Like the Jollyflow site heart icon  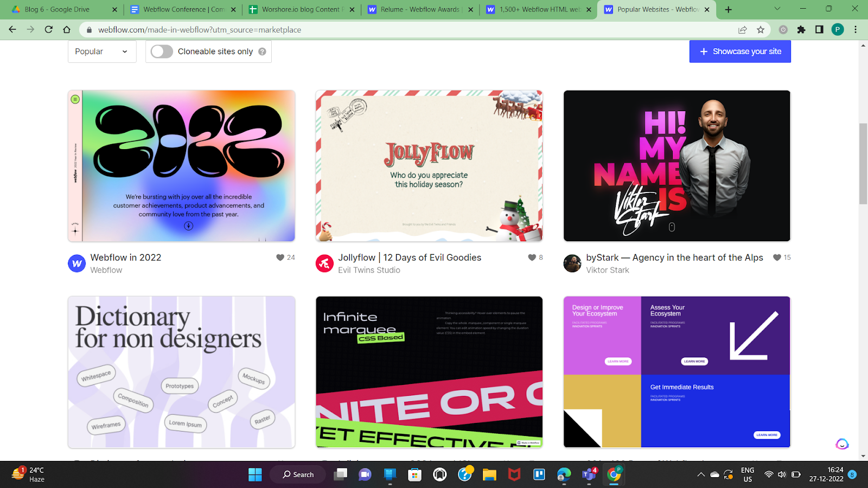tap(532, 258)
